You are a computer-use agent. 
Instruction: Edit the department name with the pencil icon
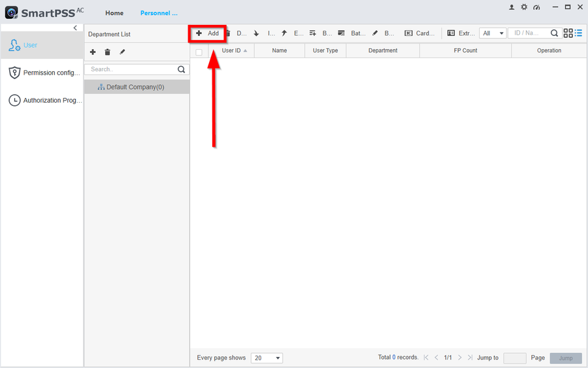(x=122, y=52)
